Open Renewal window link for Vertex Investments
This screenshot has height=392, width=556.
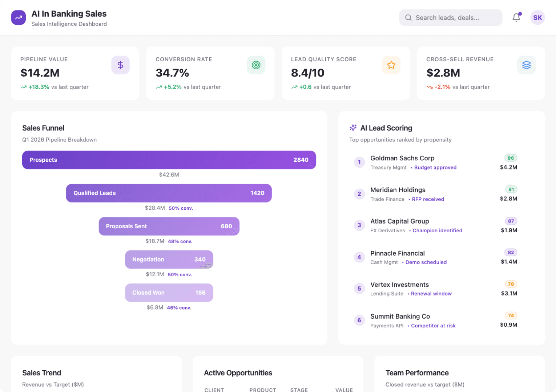click(431, 294)
